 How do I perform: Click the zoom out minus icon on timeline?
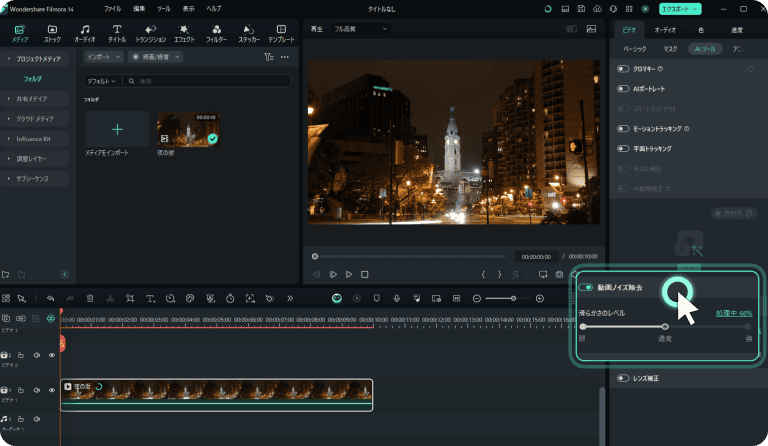coord(477,298)
